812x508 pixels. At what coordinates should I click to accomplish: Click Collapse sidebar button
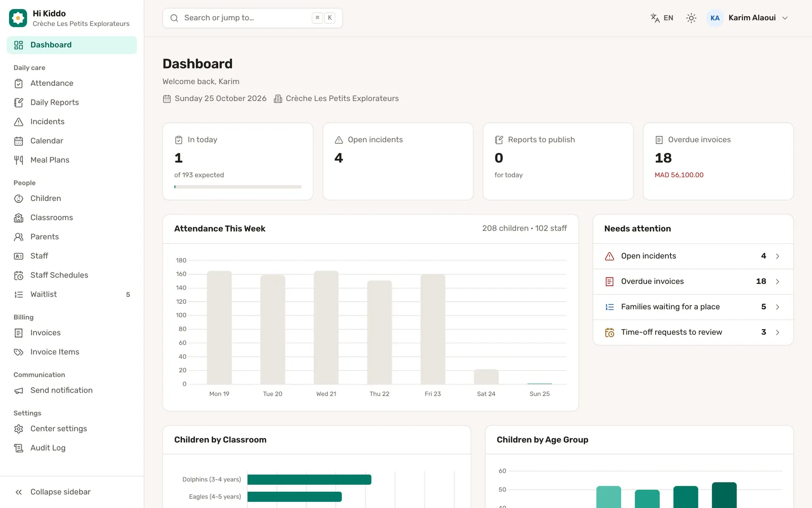click(x=72, y=492)
